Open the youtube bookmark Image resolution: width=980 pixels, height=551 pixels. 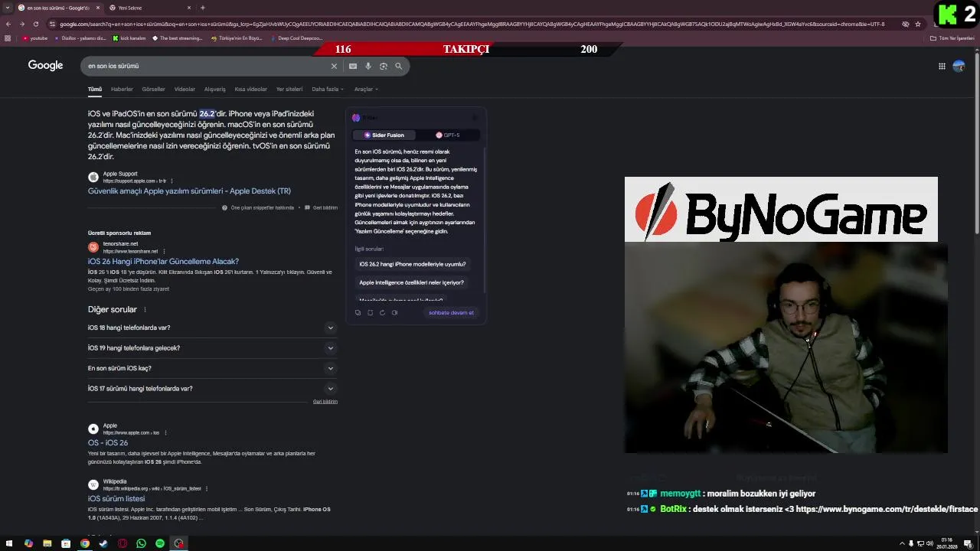coord(34,37)
